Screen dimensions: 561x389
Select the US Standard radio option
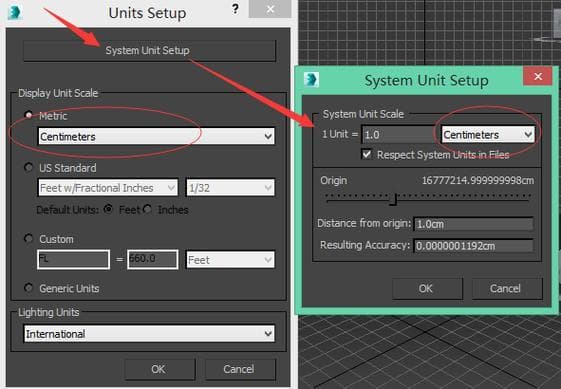click(x=28, y=167)
